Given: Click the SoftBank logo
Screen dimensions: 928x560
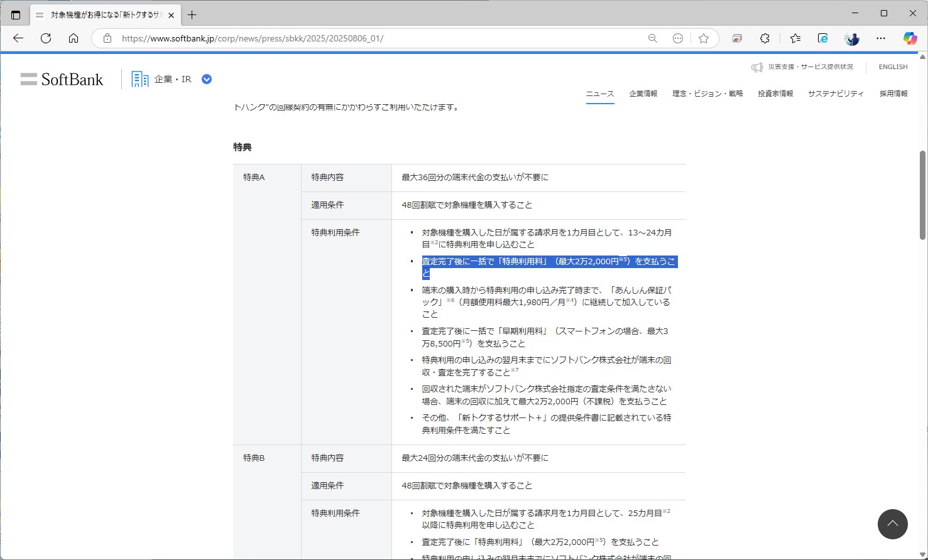Looking at the screenshot, I should coord(62,79).
